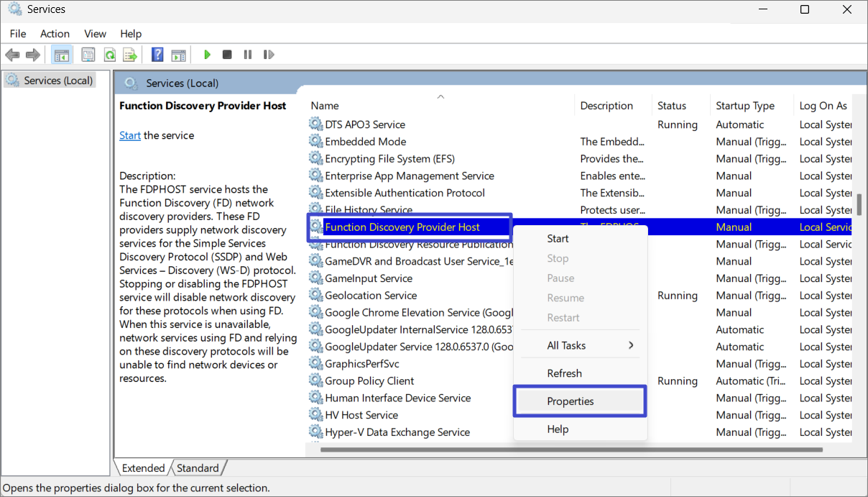Choose Properties from the context menu
Image resolution: width=868 pixels, height=497 pixels.
(571, 401)
